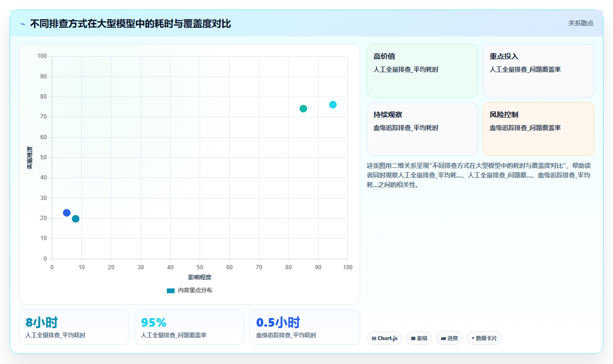This screenshot has width=613, height=364.
Task: Click the 影响程度 x-axis title
Action: pyautogui.click(x=200, y=277)
